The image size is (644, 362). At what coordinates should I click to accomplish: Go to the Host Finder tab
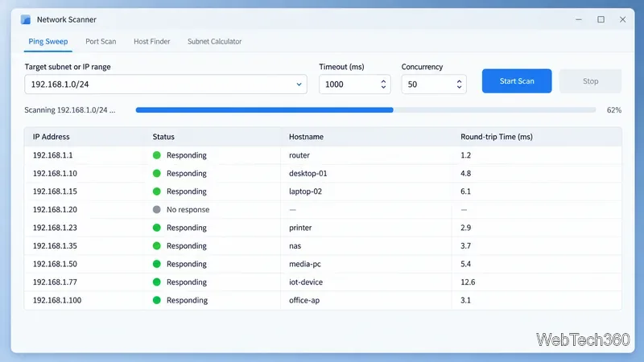[151, 42]
